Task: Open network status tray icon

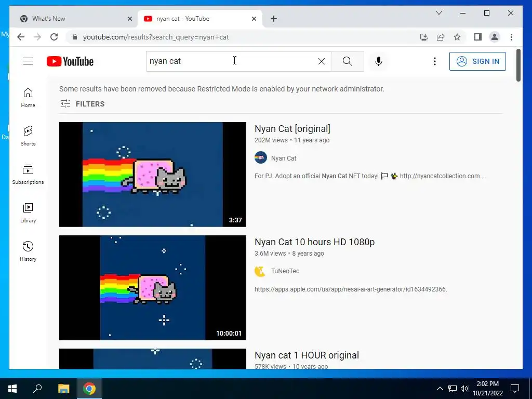Action: [453, 389]
